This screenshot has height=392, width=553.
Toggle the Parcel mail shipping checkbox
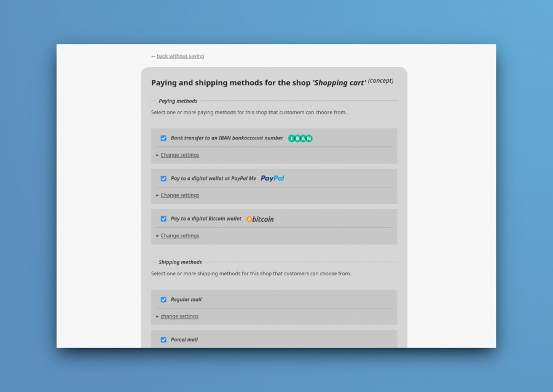pyautogui.click(x=163, y=340)
